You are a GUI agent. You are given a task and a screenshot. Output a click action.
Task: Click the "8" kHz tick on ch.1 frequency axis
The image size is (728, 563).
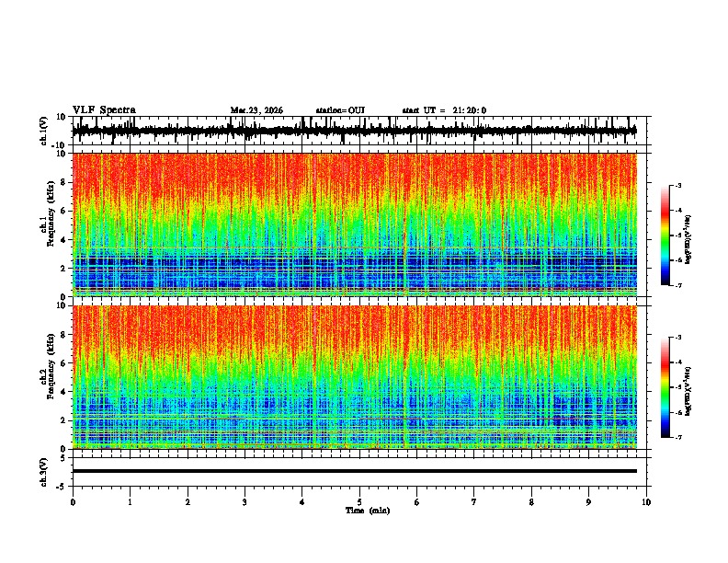click(64, 182)
